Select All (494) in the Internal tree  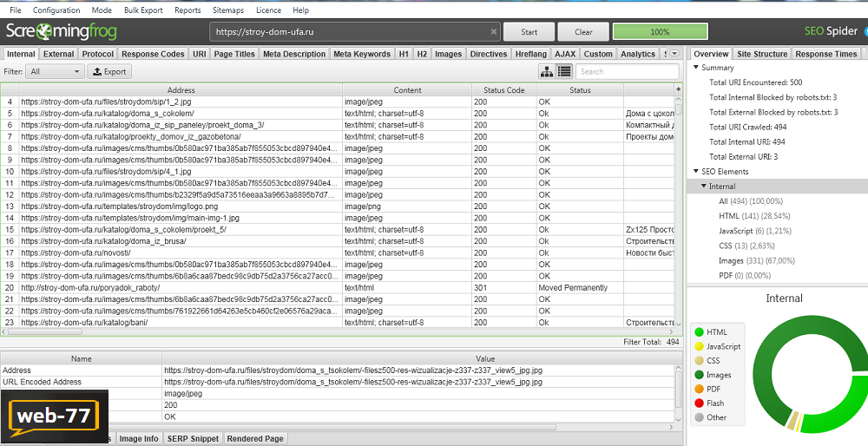click(x=751, y=201)
